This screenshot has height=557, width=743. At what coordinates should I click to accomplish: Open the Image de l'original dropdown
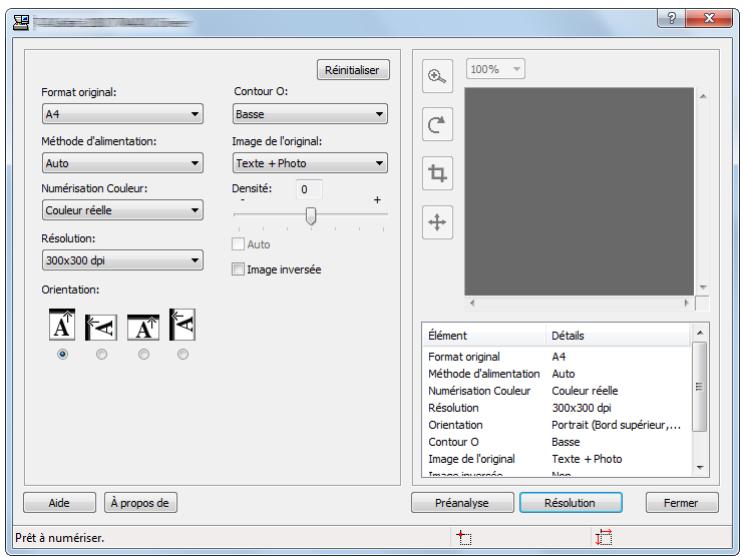click(310, 163)
